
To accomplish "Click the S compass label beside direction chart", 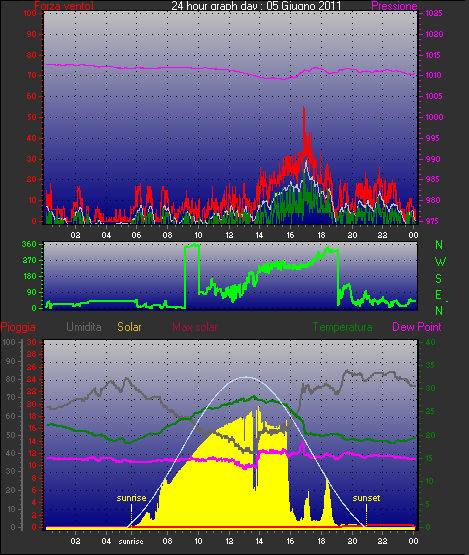I will click(x=439, y=279).
